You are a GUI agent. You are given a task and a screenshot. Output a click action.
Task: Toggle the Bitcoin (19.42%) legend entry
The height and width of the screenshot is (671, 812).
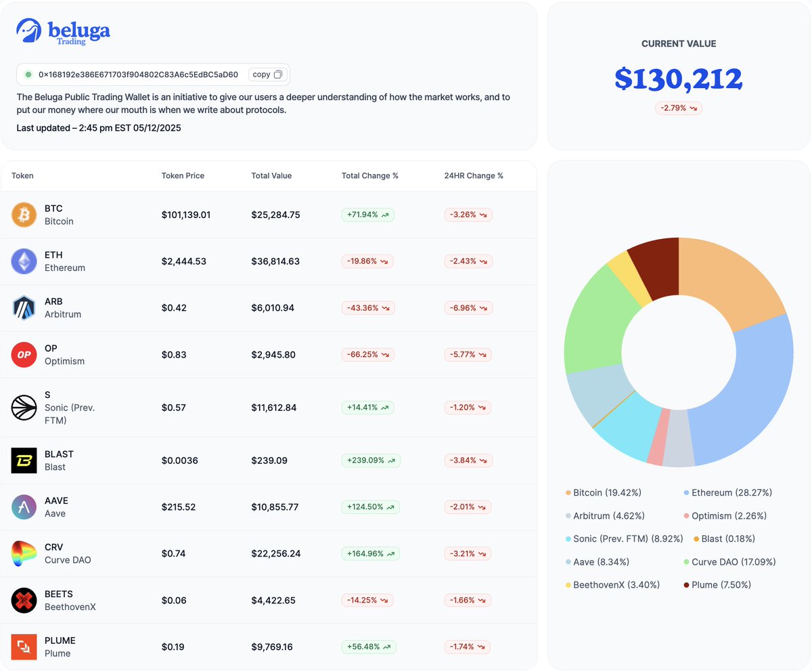pyautogui.click(x=604, y=493)
